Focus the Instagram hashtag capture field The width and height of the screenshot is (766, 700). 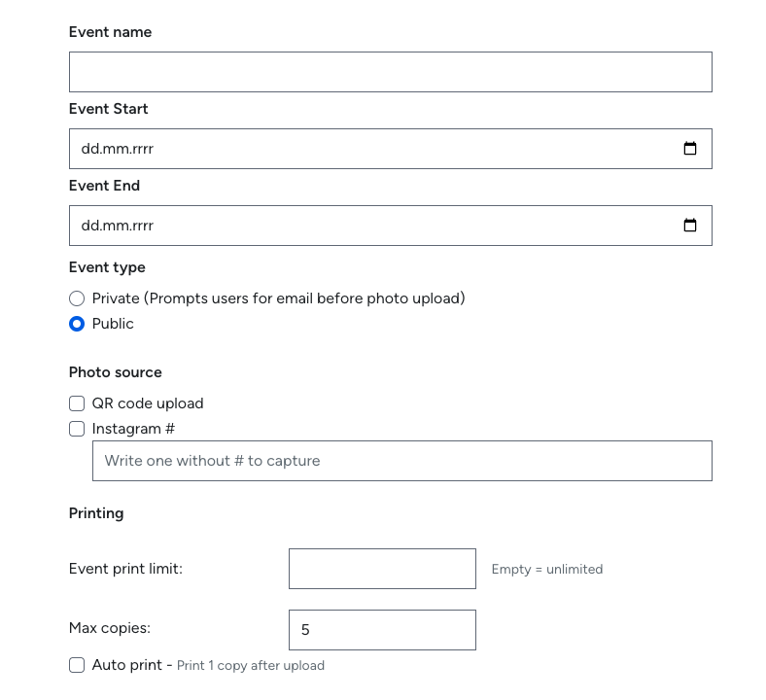(x=402, y=461)
